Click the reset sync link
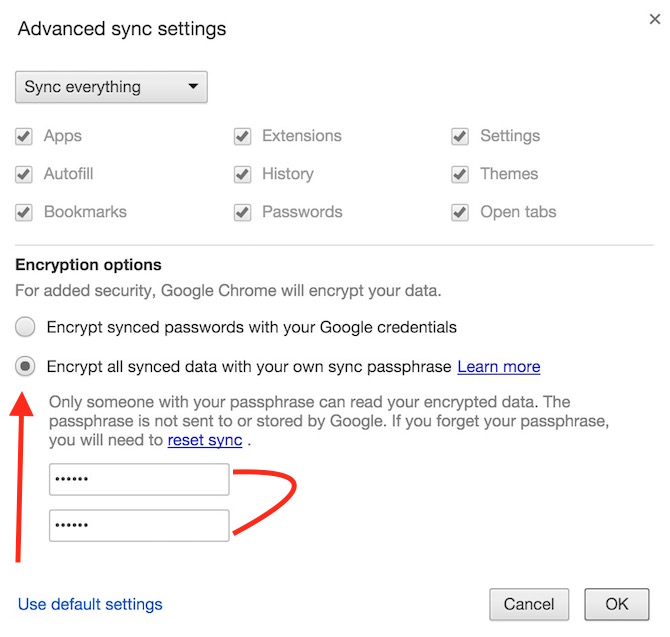 (204, 440)
